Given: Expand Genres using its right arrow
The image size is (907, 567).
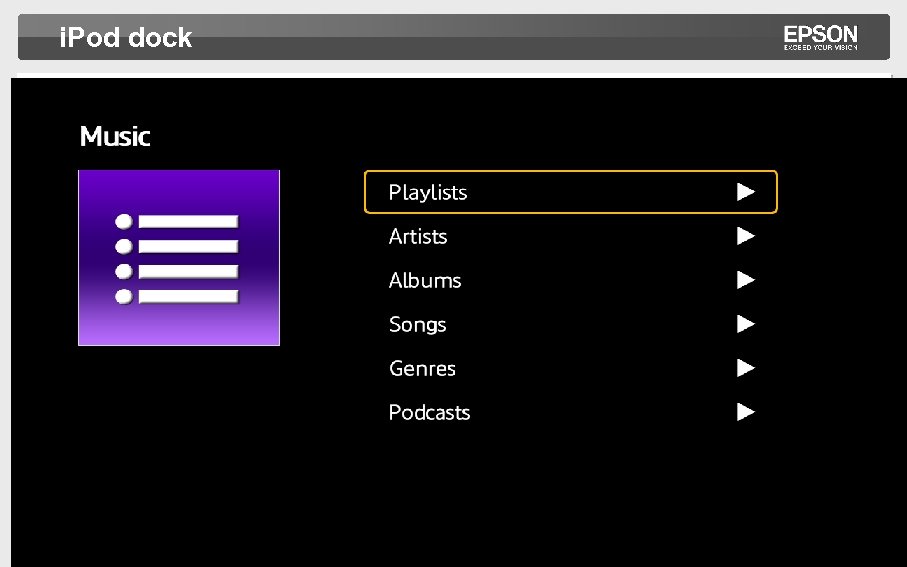Looking at the screenshot, I should 745,368.
